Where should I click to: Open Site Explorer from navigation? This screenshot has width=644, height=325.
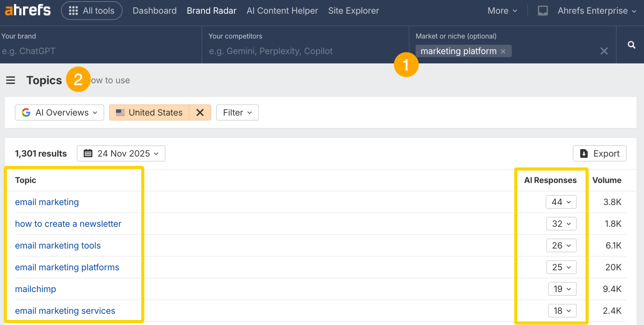(353, 11)
